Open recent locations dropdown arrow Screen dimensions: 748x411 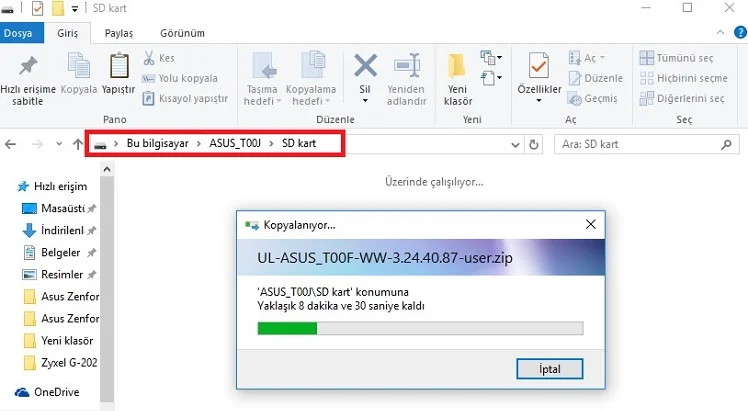coord(59,144)
